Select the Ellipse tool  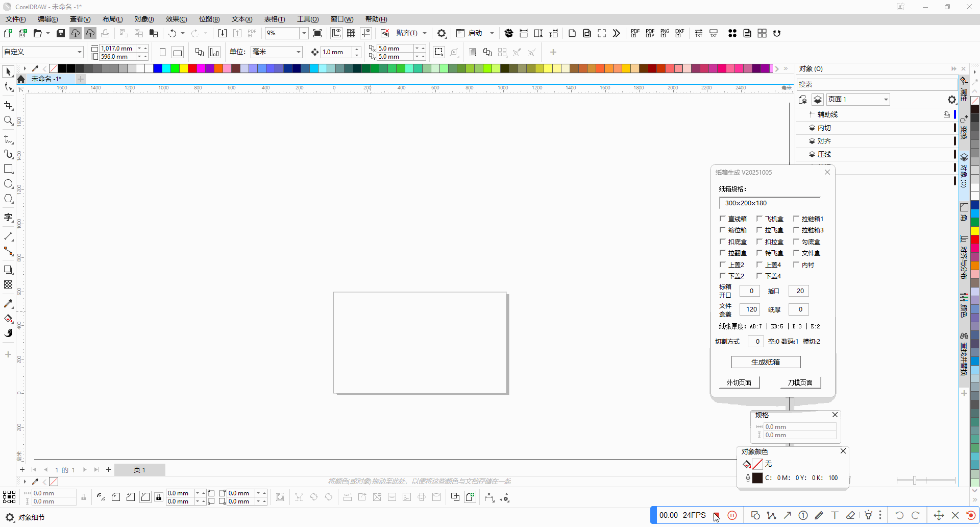[x=8, y=184]
